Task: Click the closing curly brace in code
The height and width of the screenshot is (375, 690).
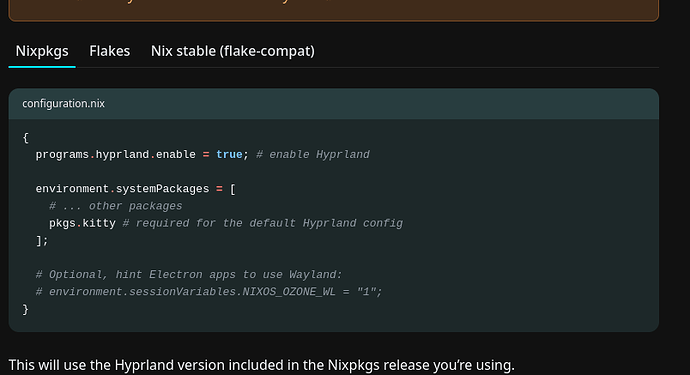Action: pyautogui.click(x=26, y=309)
